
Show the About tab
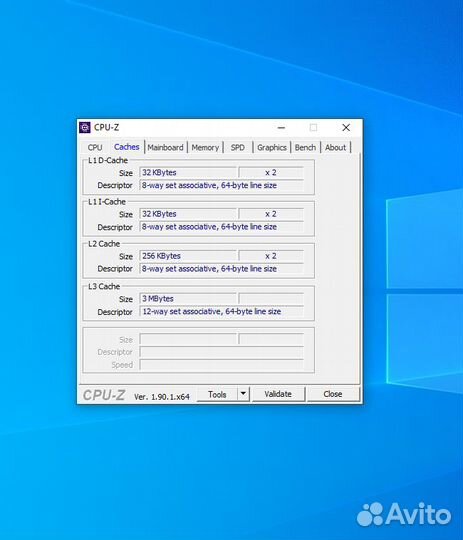click(x=335, y=147)
